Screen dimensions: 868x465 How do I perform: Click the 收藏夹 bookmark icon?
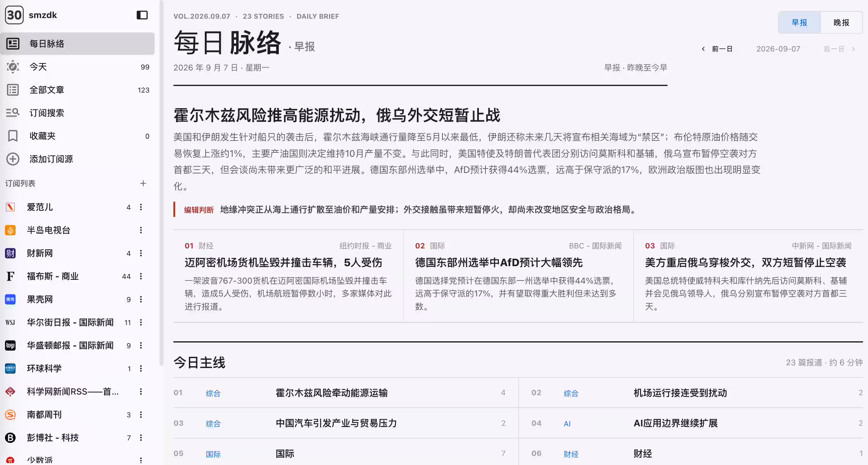(13, 136)
